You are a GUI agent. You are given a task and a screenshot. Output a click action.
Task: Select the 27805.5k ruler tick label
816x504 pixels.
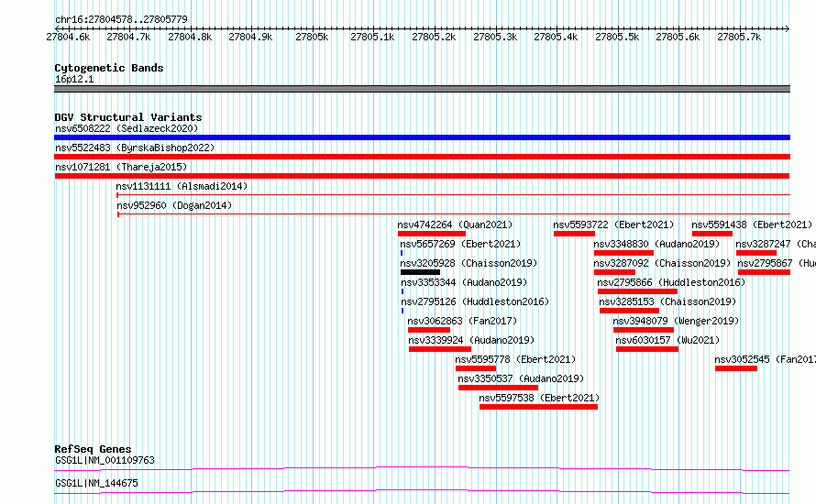616,37
